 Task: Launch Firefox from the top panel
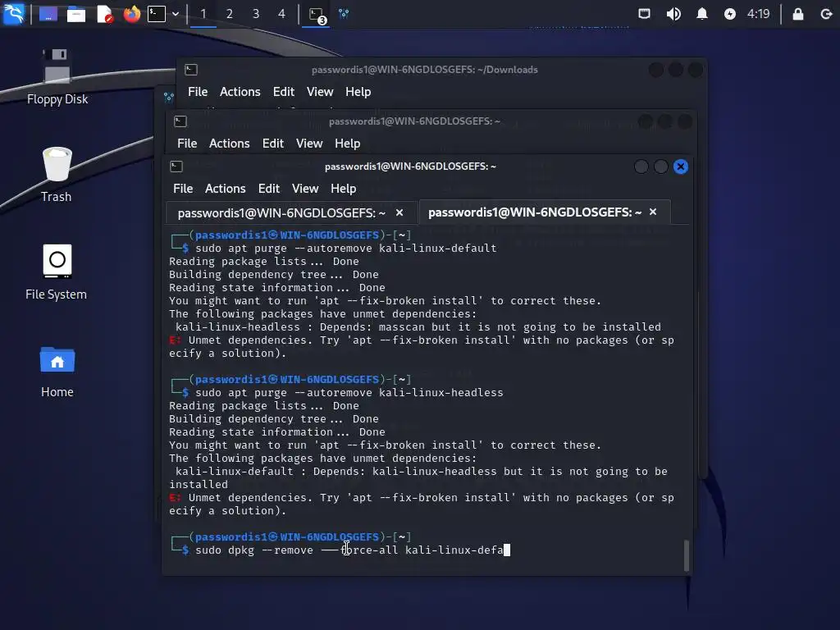point(132,14)
